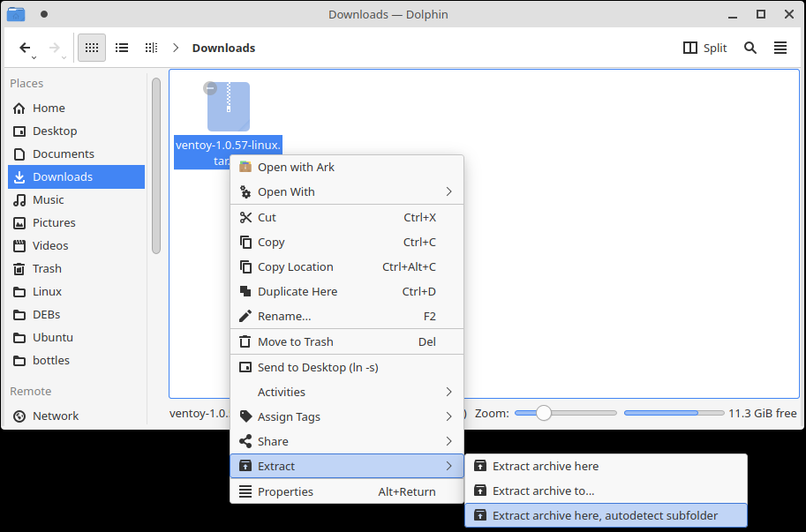The width and height of the screenshot is (806, 532).
Task: Select Extract archive to...
Action: point(606,491)
